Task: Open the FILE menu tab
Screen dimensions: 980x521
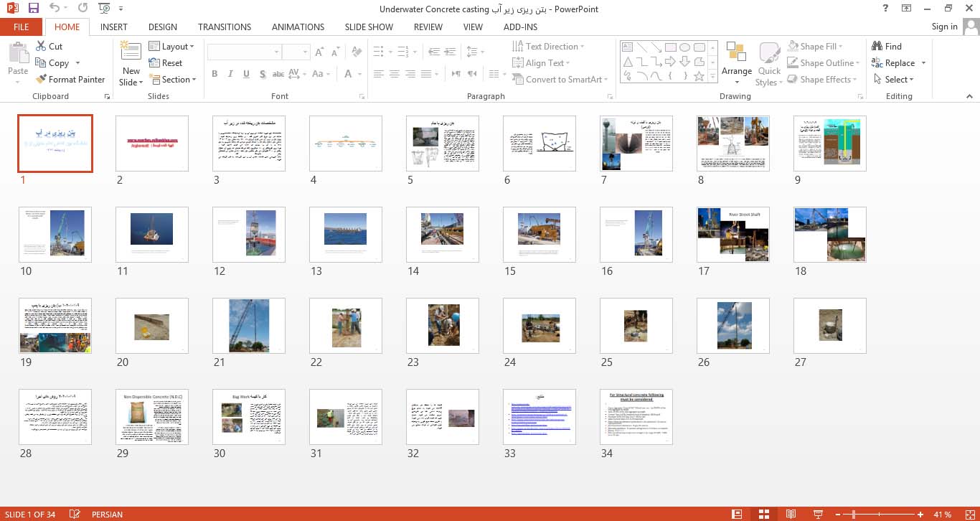Action: point(22,27)
